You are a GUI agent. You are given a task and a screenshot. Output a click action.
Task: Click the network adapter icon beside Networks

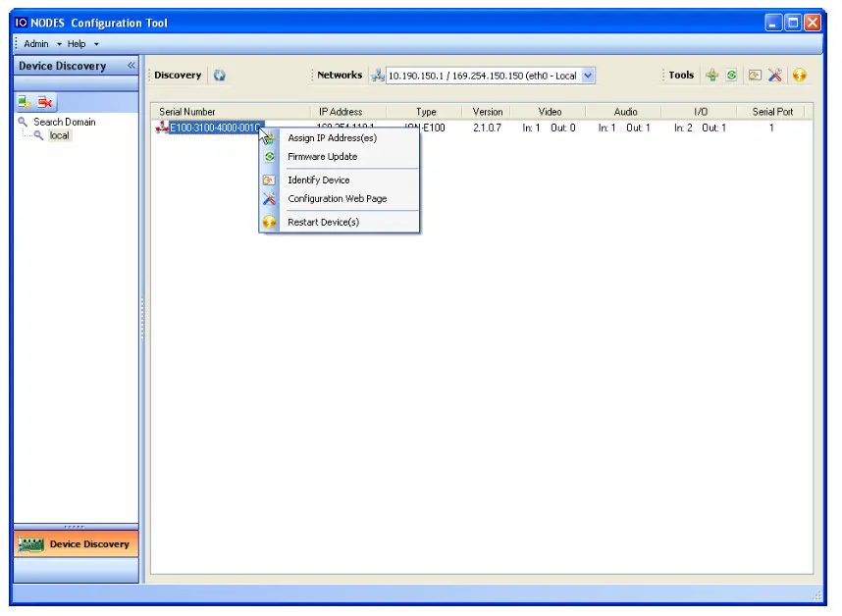(378, 76)
